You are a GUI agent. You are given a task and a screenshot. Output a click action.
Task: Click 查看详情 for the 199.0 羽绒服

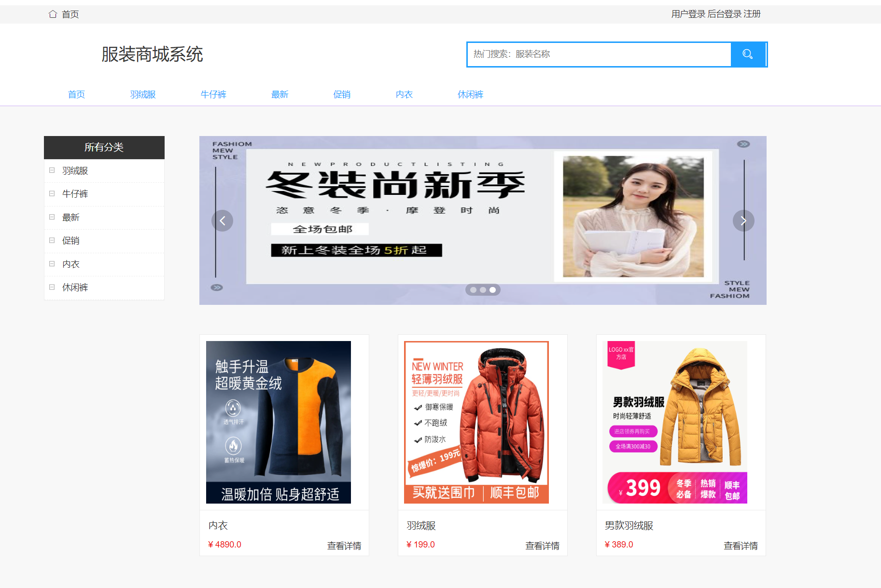point(542,546)
